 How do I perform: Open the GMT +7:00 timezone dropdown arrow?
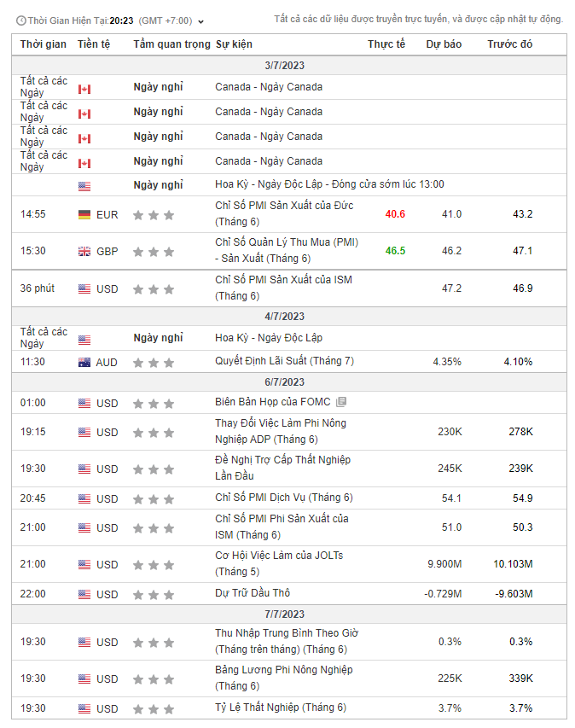point(201,20)
